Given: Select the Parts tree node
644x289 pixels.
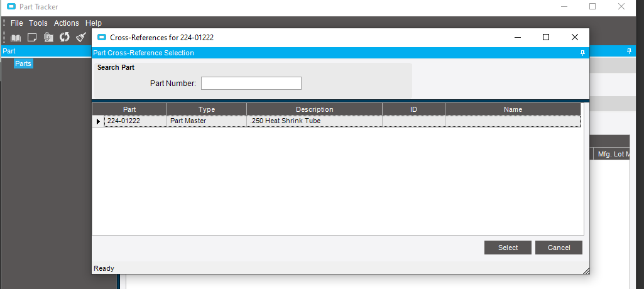Looking at the screenshot, I should 23,63.
